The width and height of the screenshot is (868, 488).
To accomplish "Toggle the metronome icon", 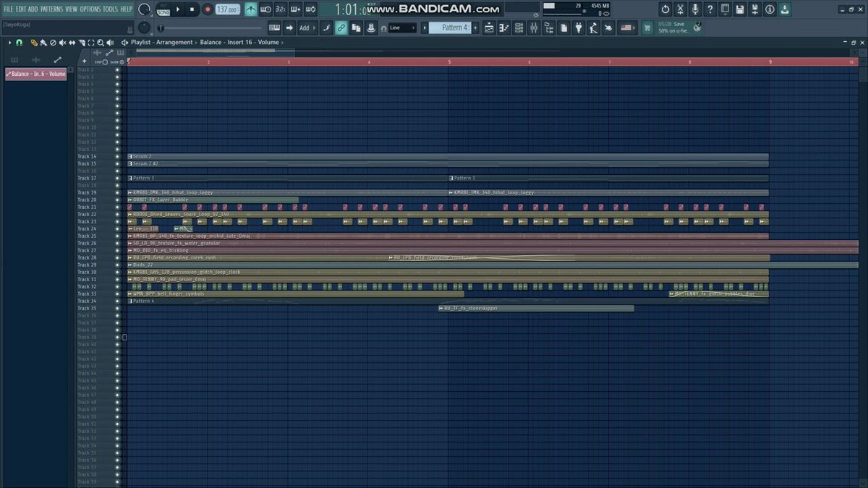I will (250, 9).
